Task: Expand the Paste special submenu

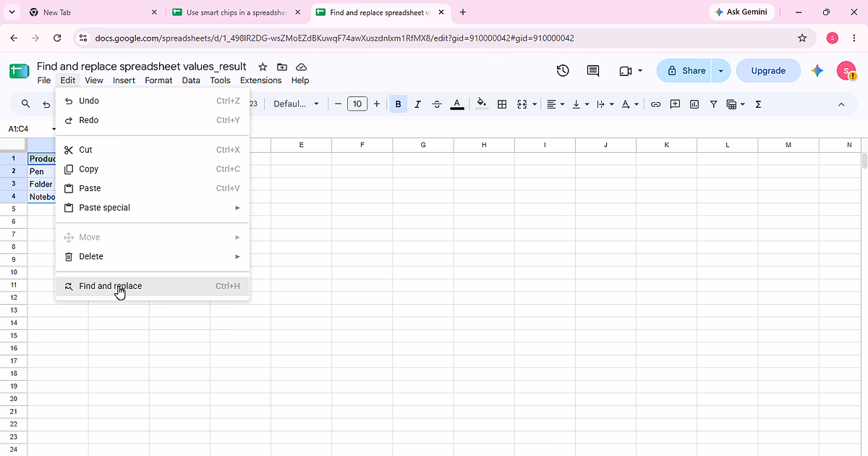Action: [x=153, y=208]
